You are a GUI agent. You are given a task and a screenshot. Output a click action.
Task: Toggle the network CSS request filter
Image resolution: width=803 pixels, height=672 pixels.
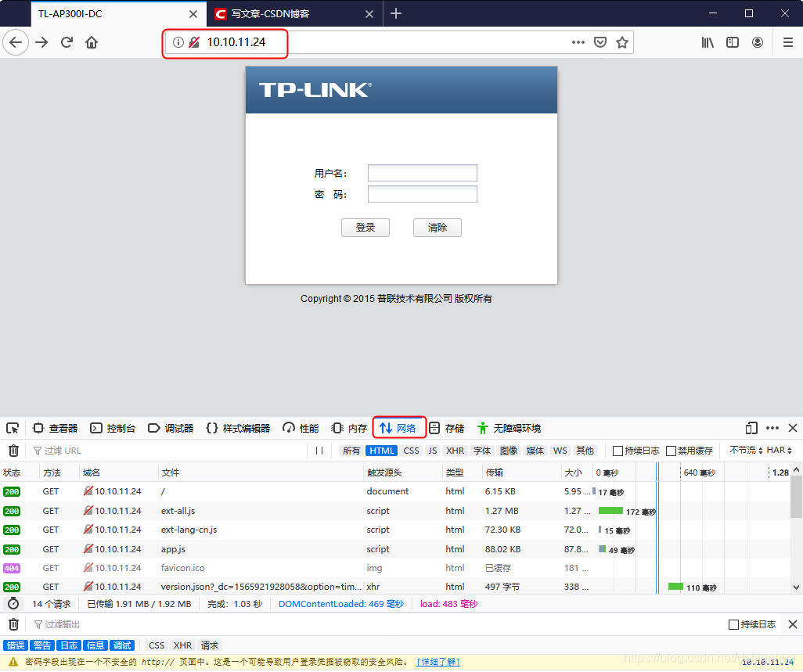(x=411, y=451)
